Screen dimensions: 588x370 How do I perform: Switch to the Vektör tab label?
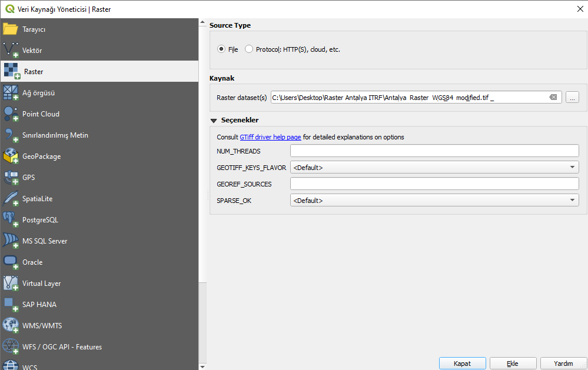pos(32,50)
